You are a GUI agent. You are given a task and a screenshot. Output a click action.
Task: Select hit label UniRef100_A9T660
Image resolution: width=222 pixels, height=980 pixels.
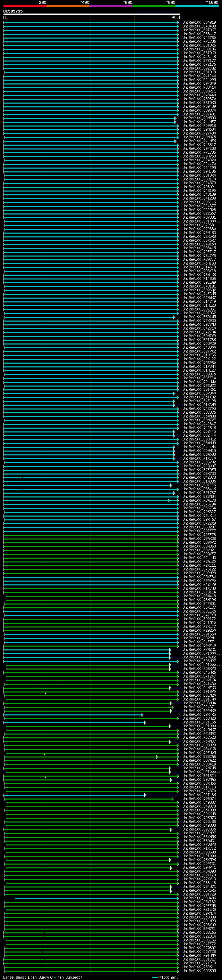[x=199, y=634]
